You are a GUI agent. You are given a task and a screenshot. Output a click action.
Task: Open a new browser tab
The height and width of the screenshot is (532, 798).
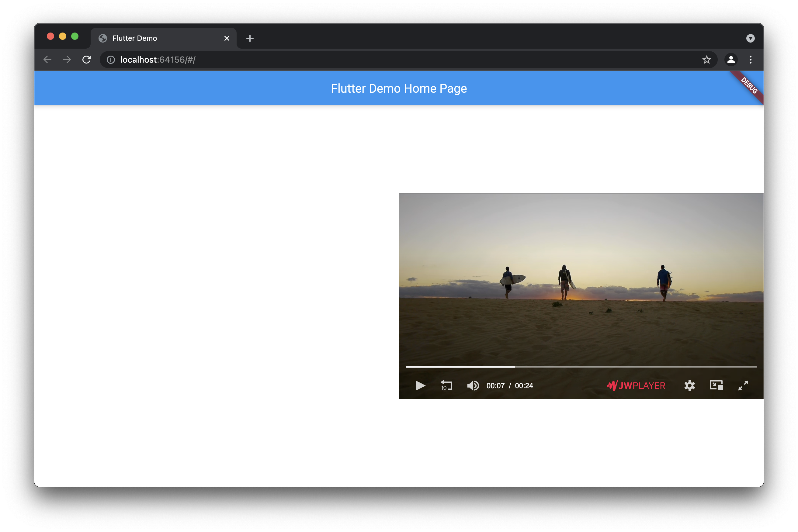click(x=250, y=38)
